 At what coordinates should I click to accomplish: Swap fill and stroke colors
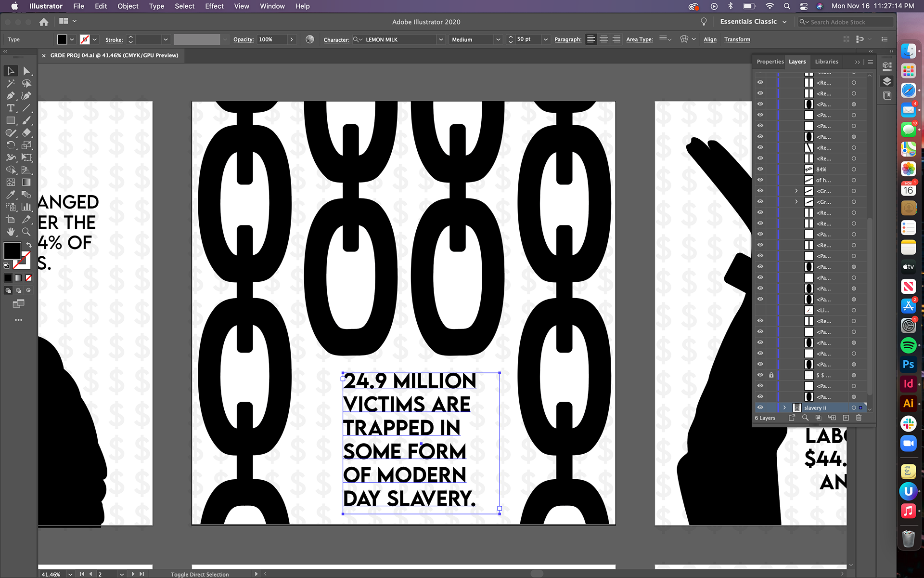(x=29, y=245)
